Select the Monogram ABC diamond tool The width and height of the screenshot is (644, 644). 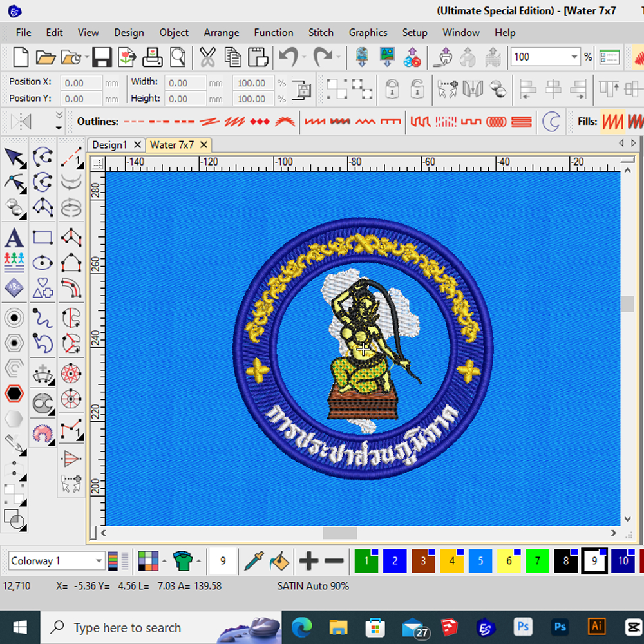coord(14,288)
